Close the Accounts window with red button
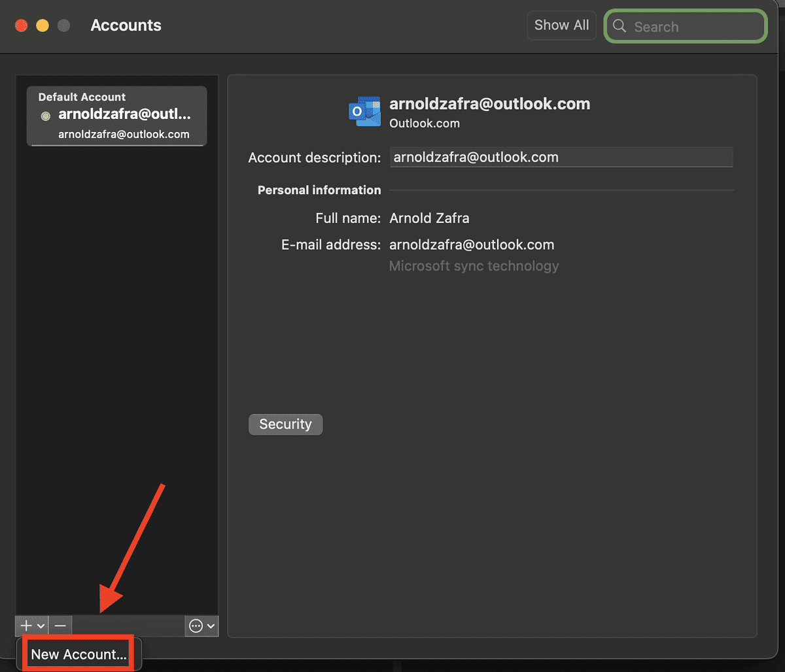The image size is (785, 672). 22,25
